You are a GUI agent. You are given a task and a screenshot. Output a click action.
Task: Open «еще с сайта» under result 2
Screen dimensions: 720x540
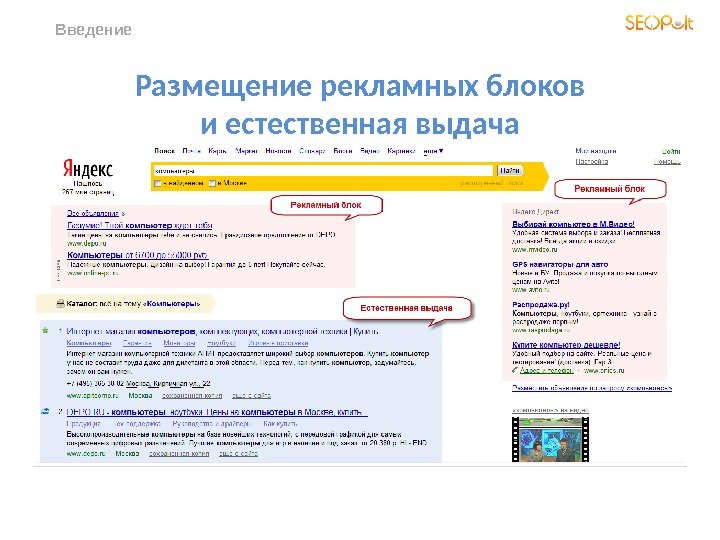[x=238, y=454]
